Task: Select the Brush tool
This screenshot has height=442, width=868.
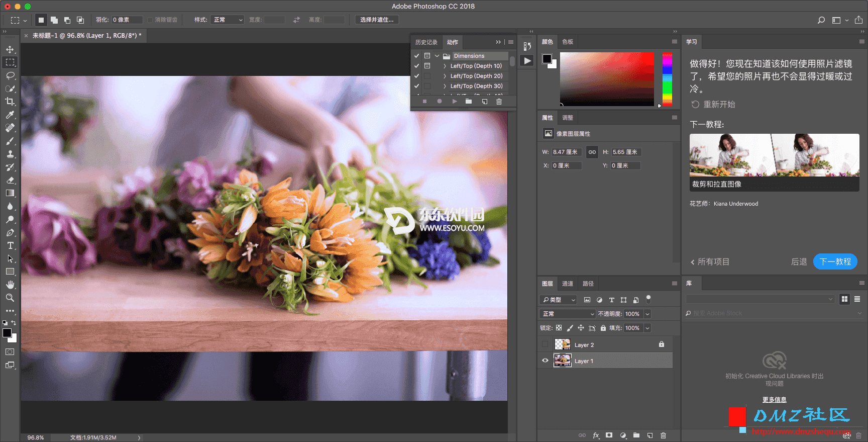Action: click(x=10, y=141)
